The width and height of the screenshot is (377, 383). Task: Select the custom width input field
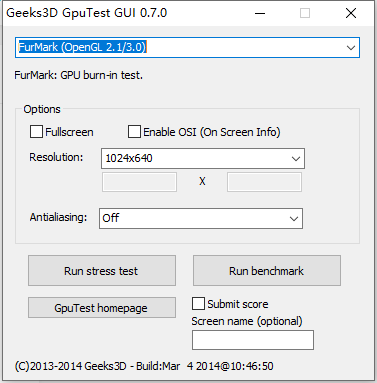(139, 182)
